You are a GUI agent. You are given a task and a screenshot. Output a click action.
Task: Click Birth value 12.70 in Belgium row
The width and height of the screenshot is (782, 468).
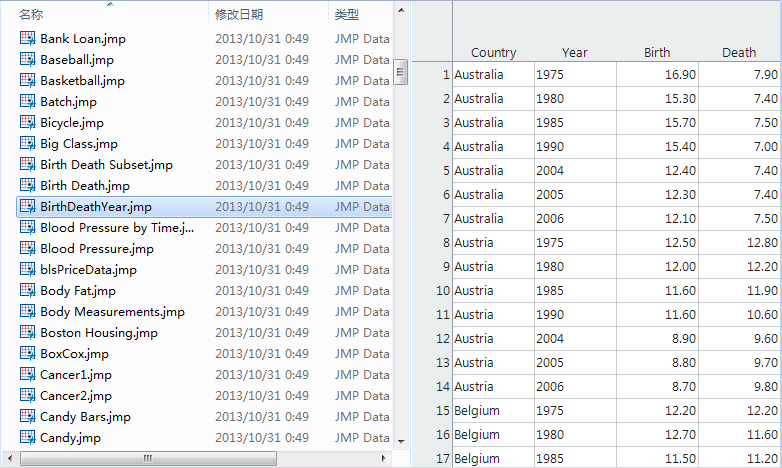[x=680, y=435]
